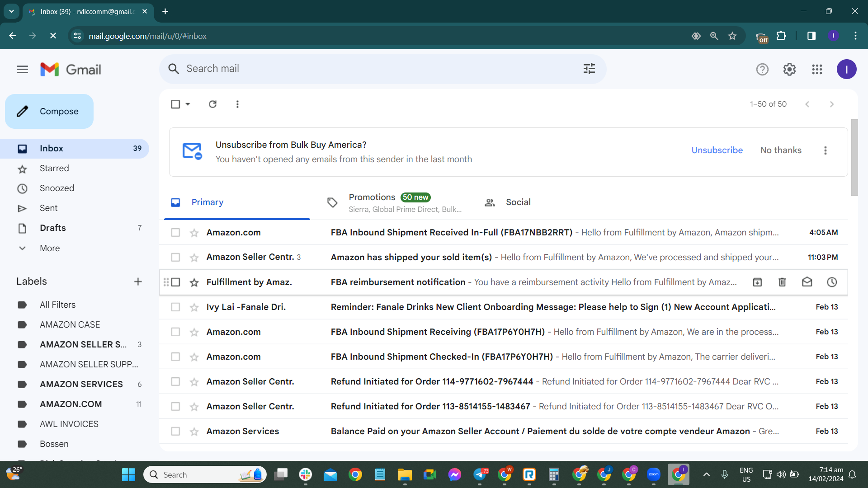Select the Ivy Lai Fanale Drinks email
This screenshot has width=868, height=488.
click(175, 307)
